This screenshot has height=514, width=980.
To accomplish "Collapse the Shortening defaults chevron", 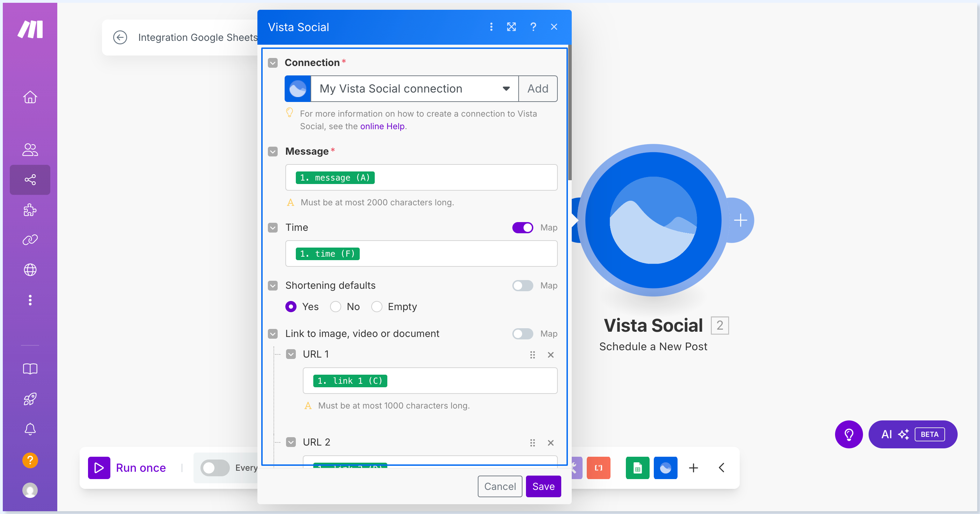I will coord(272,285).
